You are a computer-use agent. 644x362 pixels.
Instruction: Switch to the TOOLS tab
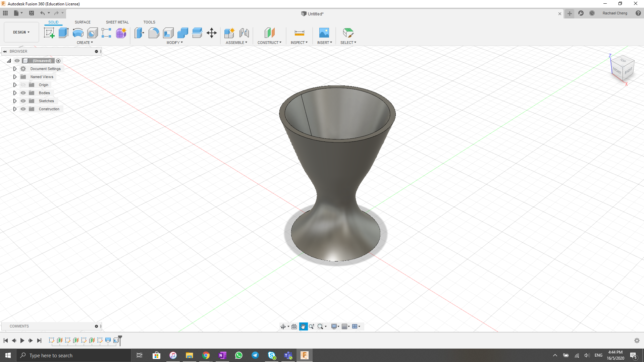click(149, 22)
